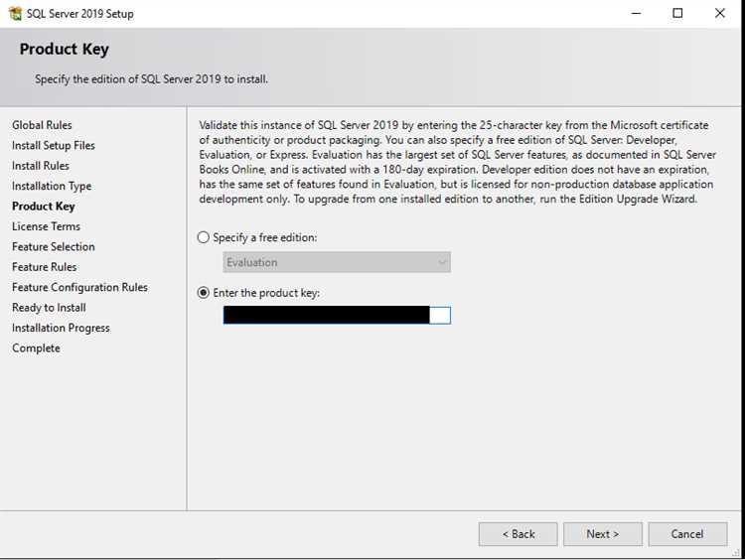The height and width of the screenshot is (560, 745).
Task: Minimize the setup window
Action: click(636, 13)
